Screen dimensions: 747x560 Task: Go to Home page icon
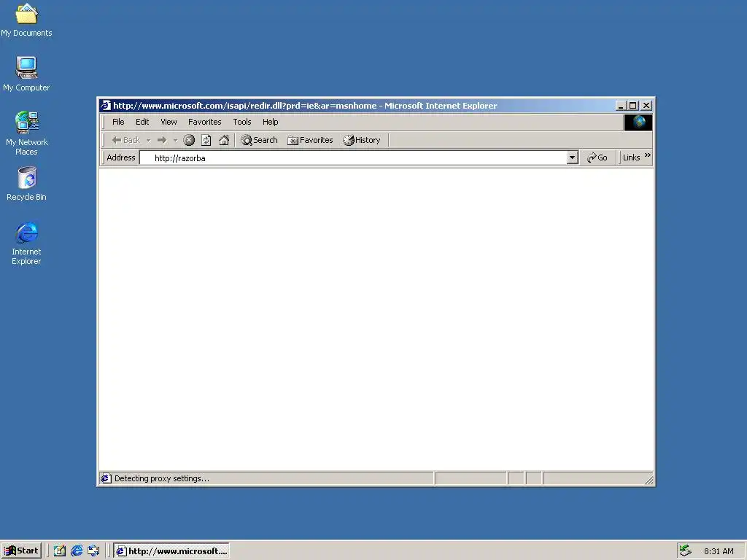(224, 140)
